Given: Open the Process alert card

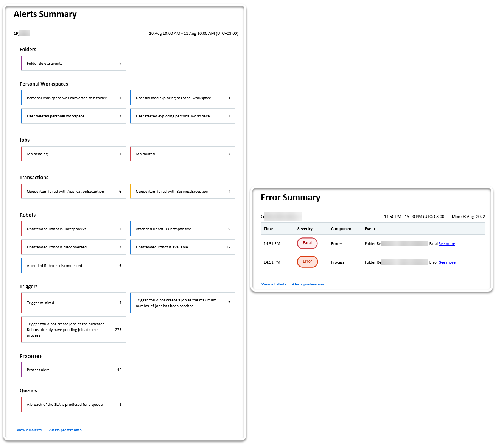Looking at the screenshot, I should tap(73, 370).
